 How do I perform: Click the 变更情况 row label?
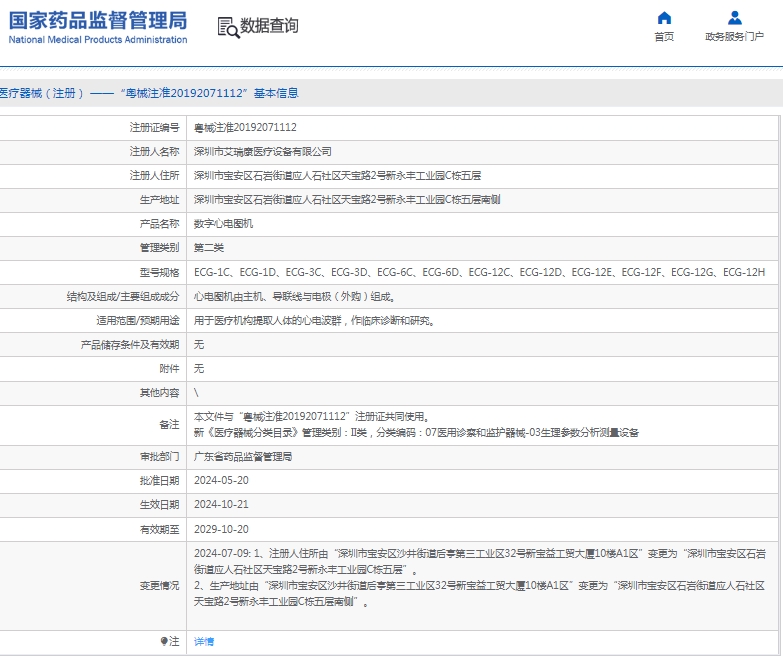click(159, 585)
